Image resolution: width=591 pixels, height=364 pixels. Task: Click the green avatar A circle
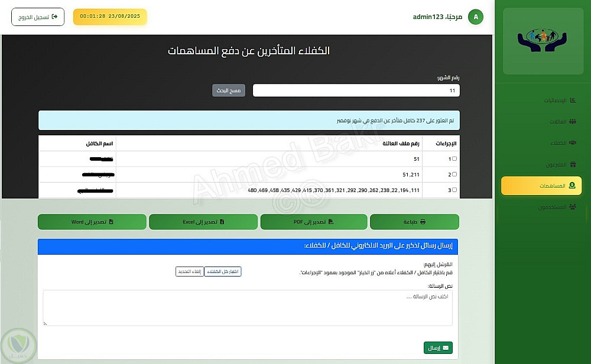(x=476, y=17)
